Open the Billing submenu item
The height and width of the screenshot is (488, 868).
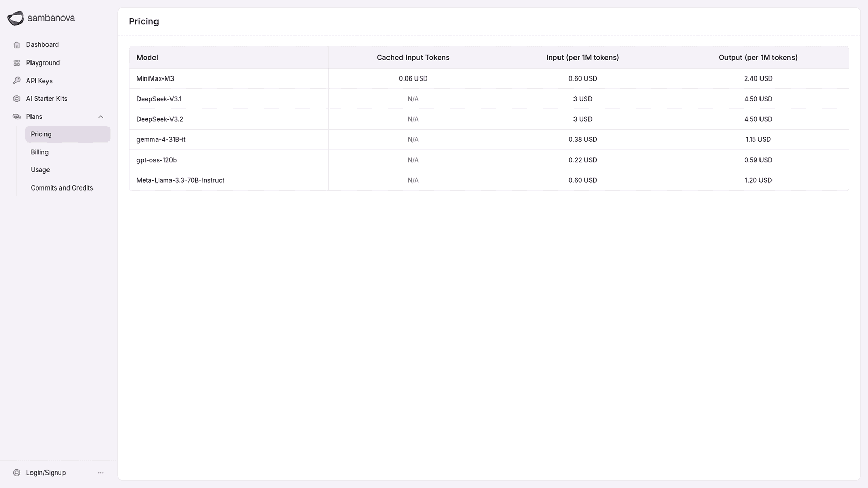[x=39, y=152]
